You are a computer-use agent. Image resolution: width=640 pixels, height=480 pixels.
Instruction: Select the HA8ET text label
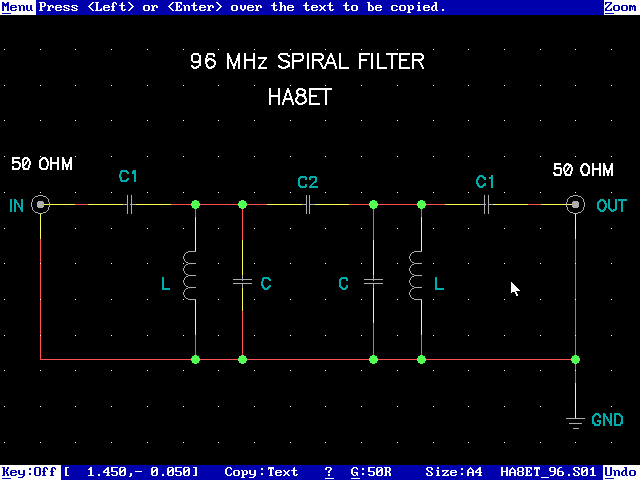[299, 99]
